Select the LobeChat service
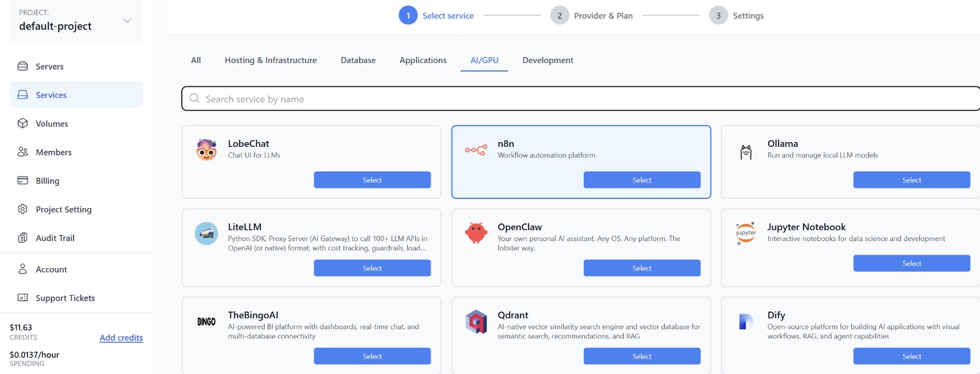The image size is (980, 374). pos(372,180)
